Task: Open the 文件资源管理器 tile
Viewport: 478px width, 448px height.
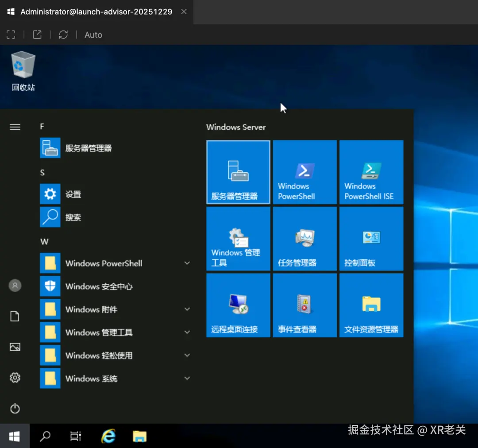Action: coord(371,305)
